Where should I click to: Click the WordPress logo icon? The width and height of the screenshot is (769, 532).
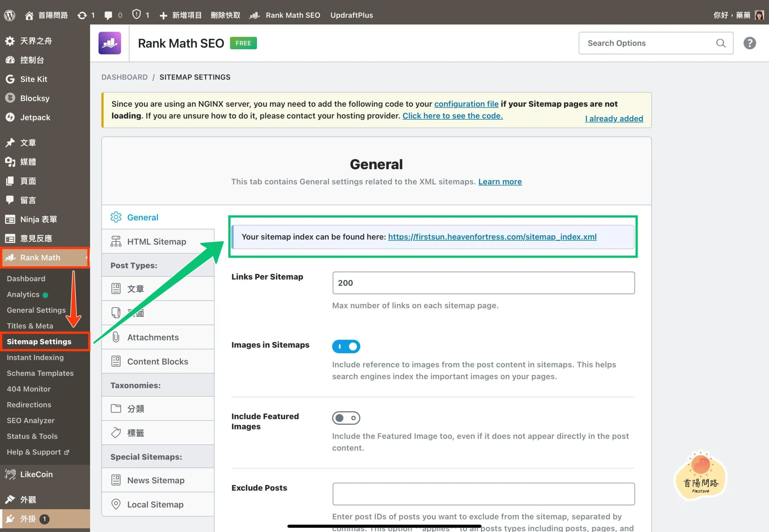[x=10, y=15]
